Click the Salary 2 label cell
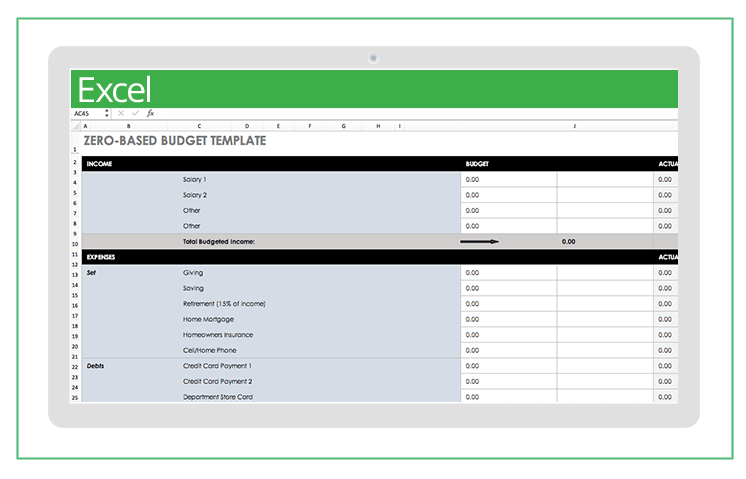 tap(195, 195)
